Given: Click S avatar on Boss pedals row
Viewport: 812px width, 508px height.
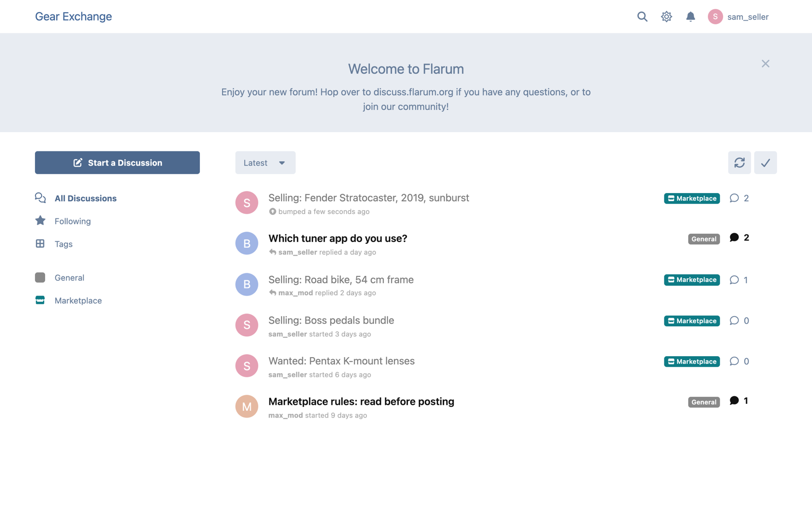Looking at the screenshot, I should coord(247,325).
